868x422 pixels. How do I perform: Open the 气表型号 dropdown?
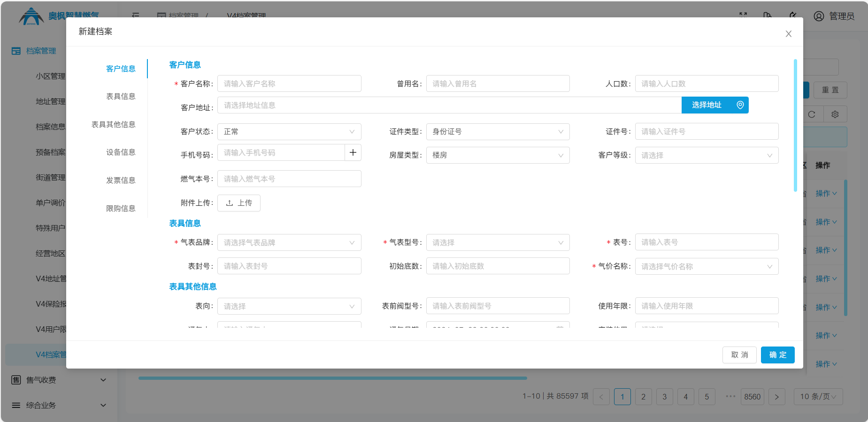[498, 242]
